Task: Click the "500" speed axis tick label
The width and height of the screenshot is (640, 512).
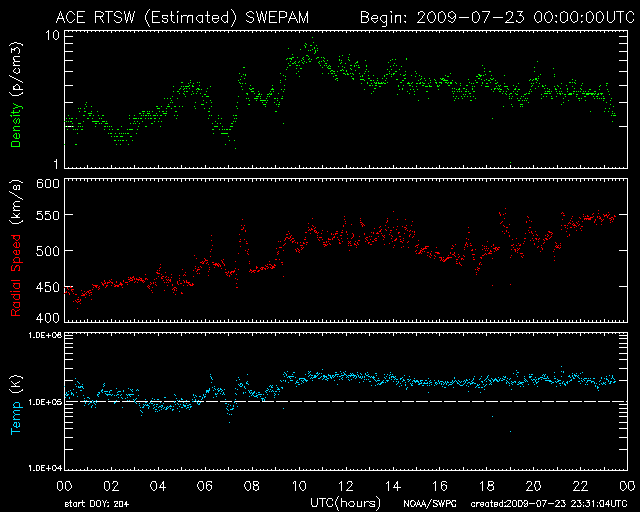Action: coord(47,251)
